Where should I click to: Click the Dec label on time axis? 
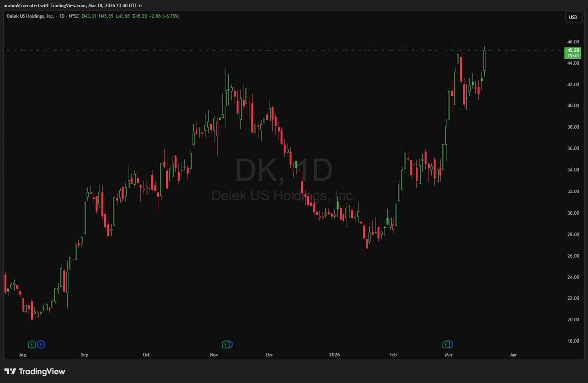point(269,354)
